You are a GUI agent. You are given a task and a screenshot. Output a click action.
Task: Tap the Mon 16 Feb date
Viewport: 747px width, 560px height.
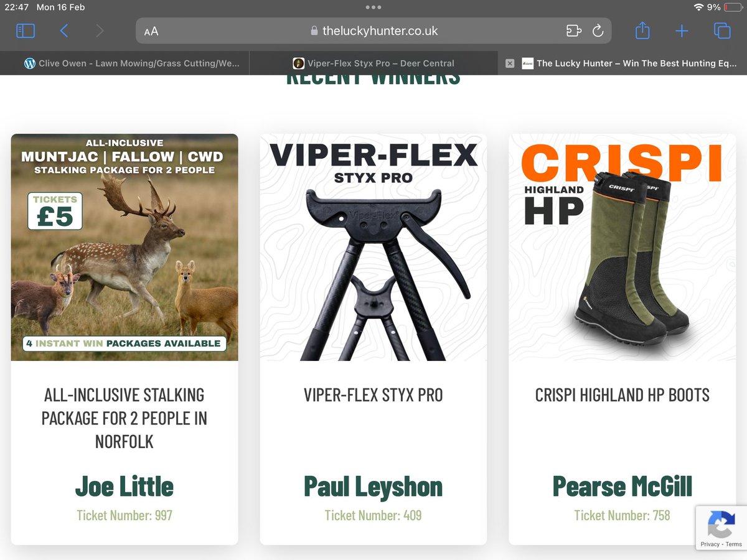[61, 7]
